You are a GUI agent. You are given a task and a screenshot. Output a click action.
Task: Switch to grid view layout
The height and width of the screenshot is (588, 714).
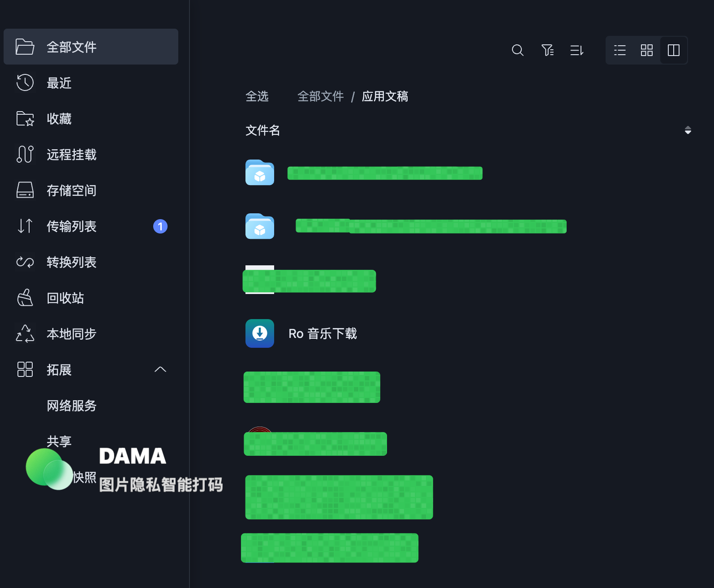pos(647,50)
